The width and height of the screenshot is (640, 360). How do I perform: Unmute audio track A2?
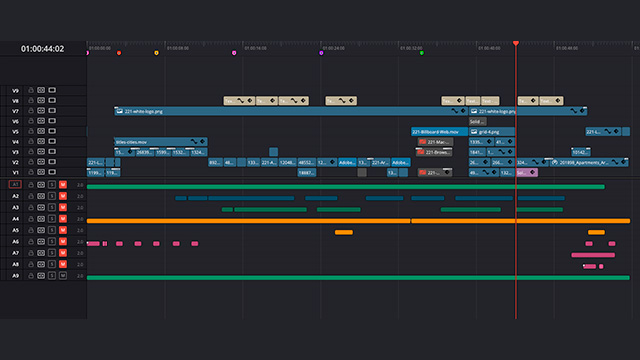(63, 196)
